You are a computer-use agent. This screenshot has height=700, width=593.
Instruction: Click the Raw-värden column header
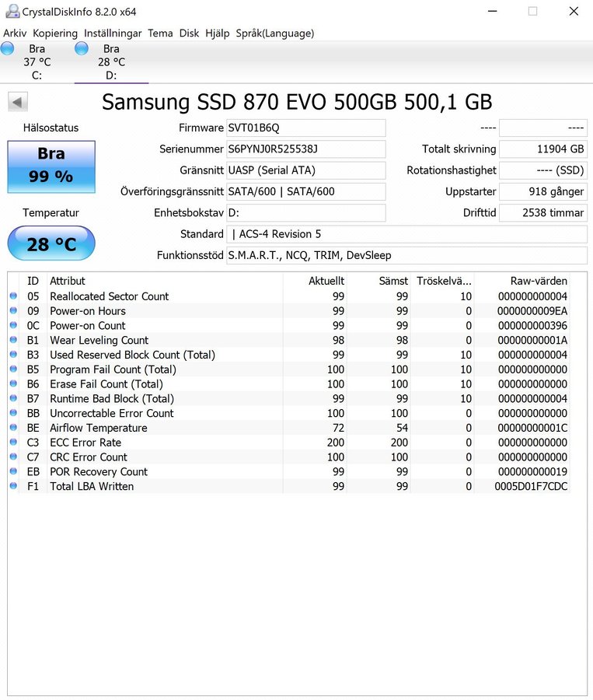(522, 281)
